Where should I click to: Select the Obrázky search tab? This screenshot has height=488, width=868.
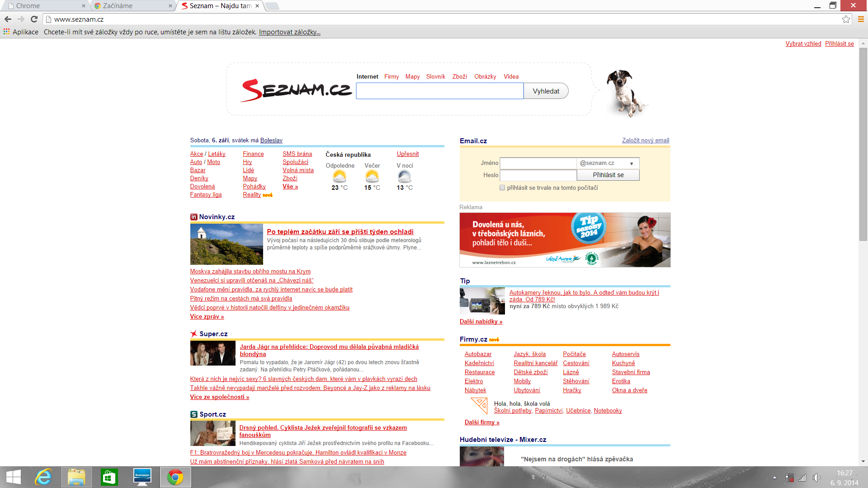[485, 77]
